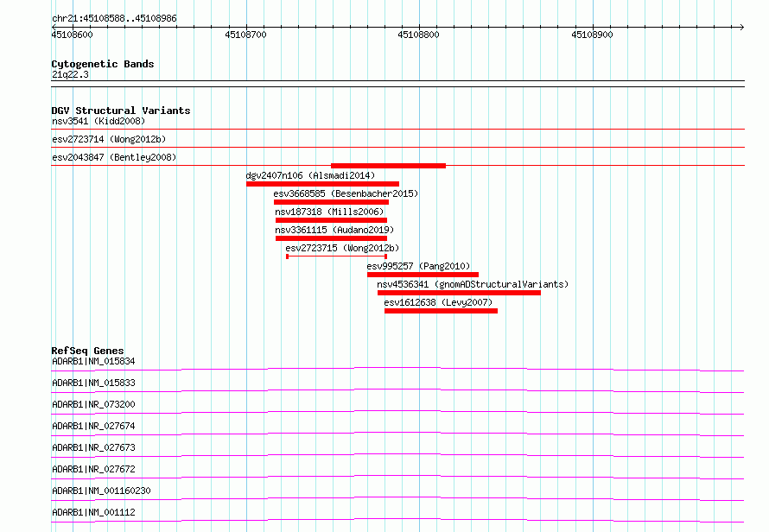
Task: Open variant esv1612638 (Levy2007)
Action: 438,302
